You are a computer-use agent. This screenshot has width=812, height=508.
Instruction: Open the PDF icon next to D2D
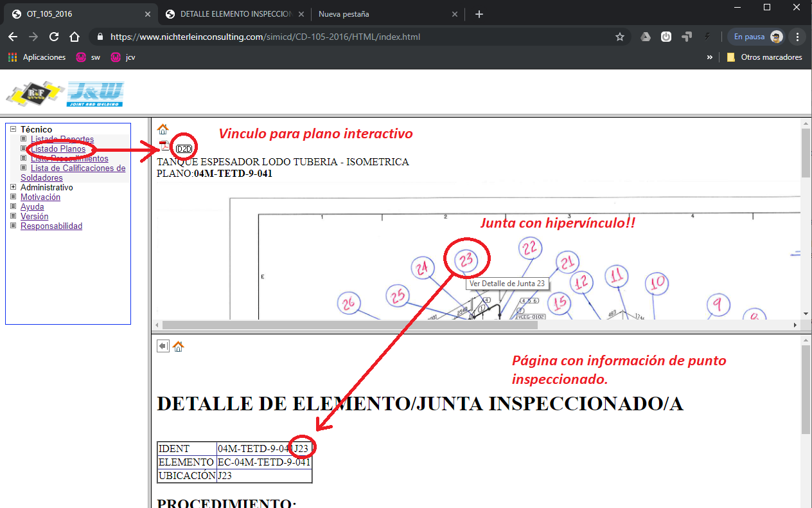[164, 147]
